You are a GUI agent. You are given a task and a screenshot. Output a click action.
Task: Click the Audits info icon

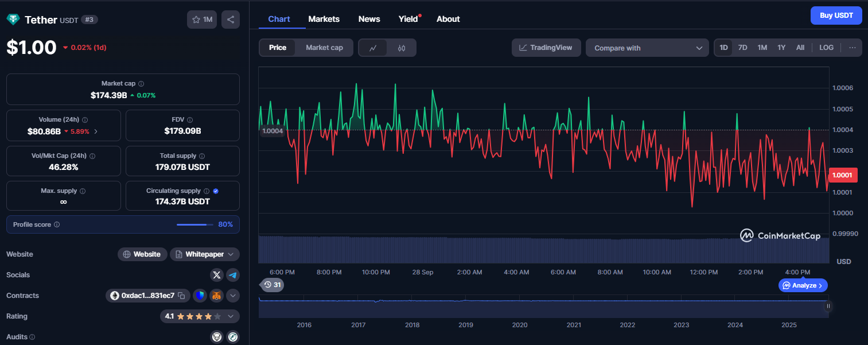point(32,337)
